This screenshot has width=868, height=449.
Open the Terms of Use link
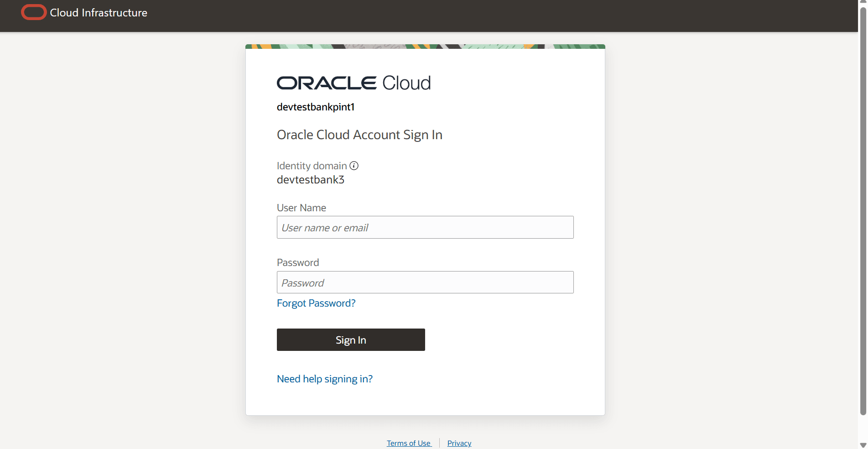point(409,443)
